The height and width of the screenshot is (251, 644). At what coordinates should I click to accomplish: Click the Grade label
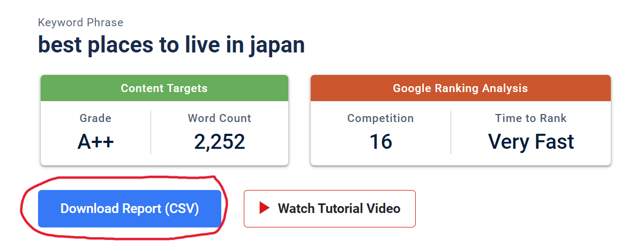95,118
